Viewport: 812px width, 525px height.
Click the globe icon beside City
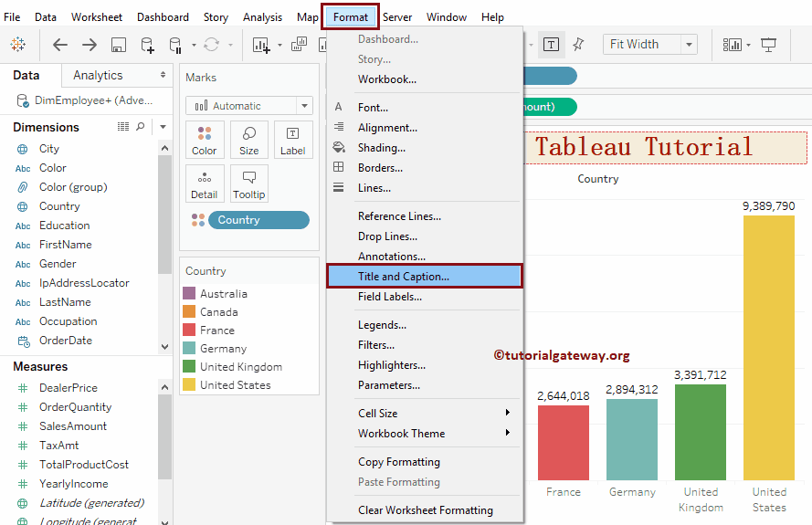tap(22, 149)
